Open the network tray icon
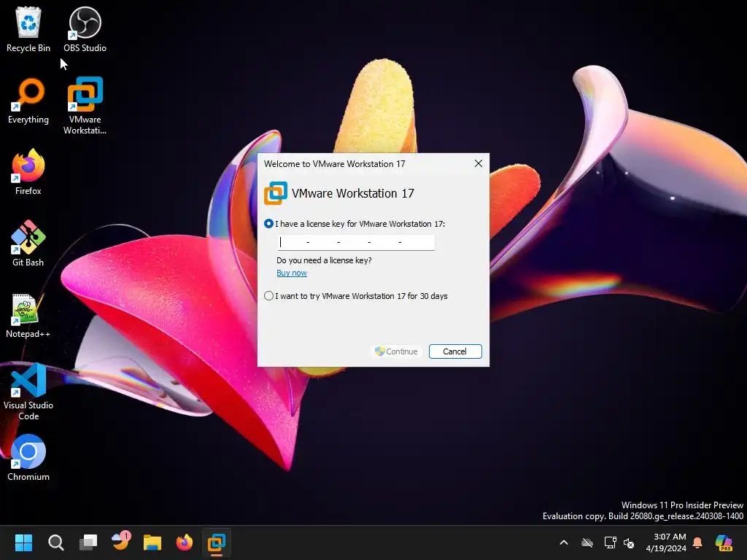Image resolution: width=747 pixels, height=560 pixels. pyautogui.click(x=610, y=542)
